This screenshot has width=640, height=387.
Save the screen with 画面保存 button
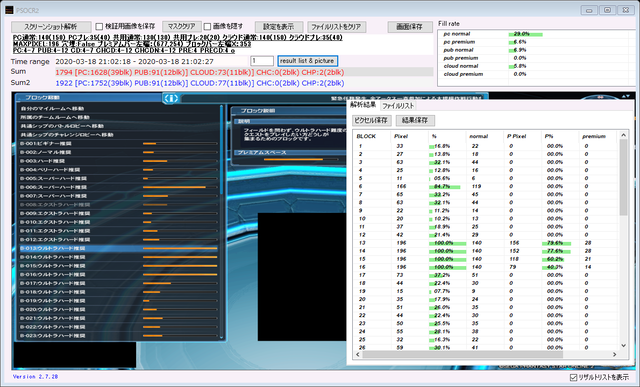[410, 27]
